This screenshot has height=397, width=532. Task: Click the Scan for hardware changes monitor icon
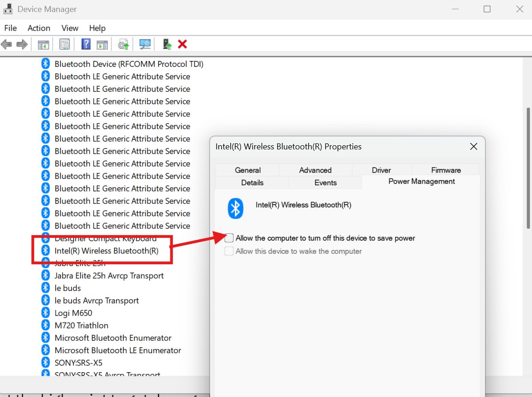pyautogui.click(x=145, y=44)
